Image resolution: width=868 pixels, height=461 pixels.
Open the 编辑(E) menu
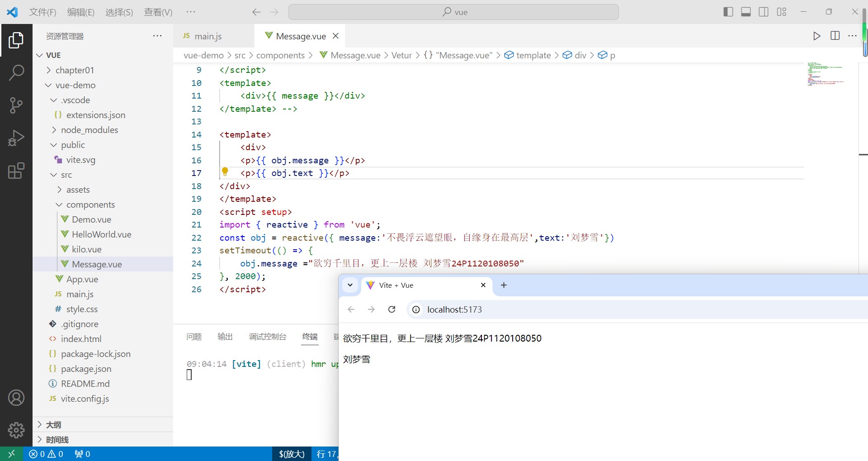[81, 12]
